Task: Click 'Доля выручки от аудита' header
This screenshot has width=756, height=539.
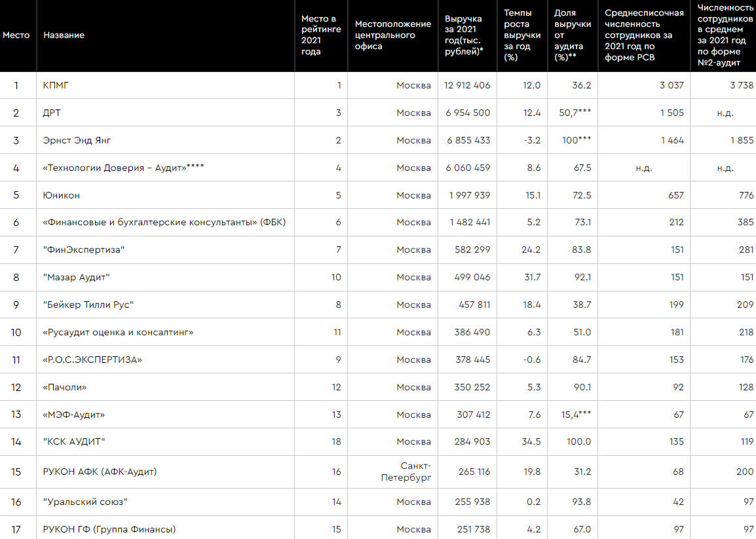Action: pos(573,35)
